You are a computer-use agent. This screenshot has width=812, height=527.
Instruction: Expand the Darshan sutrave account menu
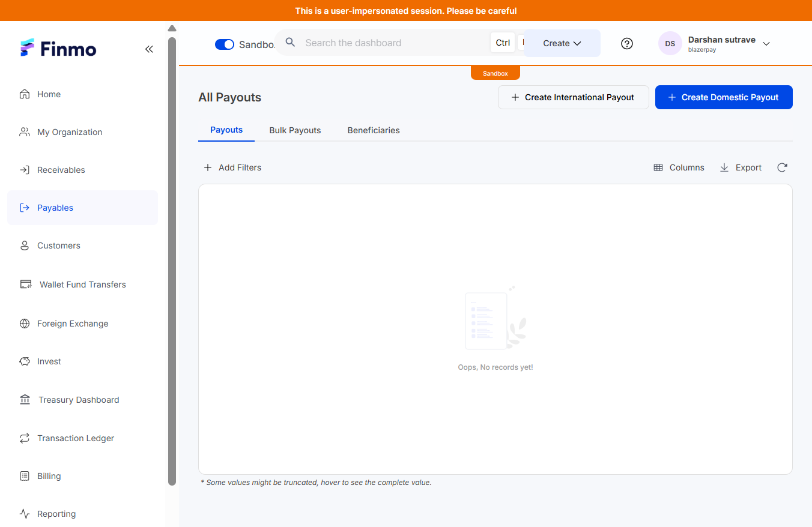[x=766, y=44]
